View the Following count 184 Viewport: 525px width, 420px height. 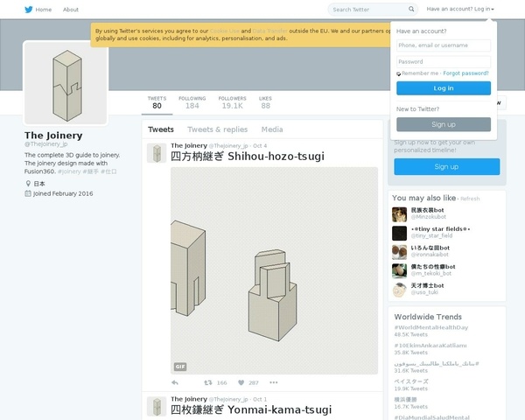pos(192,102)
